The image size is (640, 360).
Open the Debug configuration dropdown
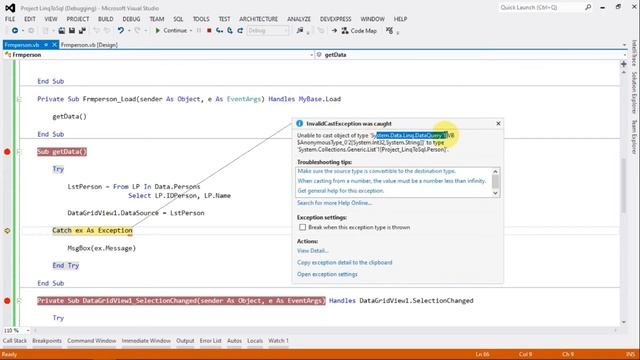[x=268, y=31]
